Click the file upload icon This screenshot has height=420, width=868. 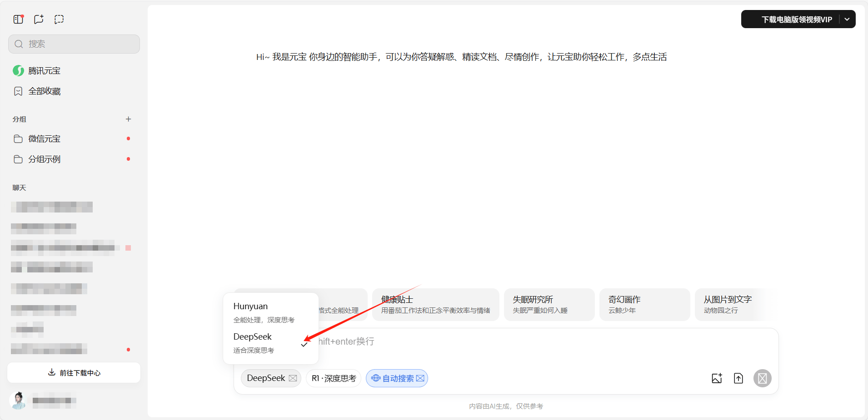(x=738, y=378)
